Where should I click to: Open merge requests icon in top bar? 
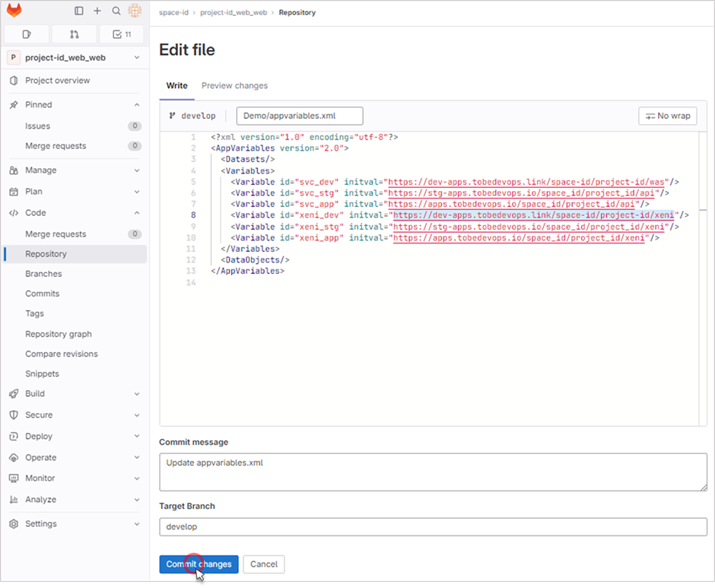click(x=75, y=34)
